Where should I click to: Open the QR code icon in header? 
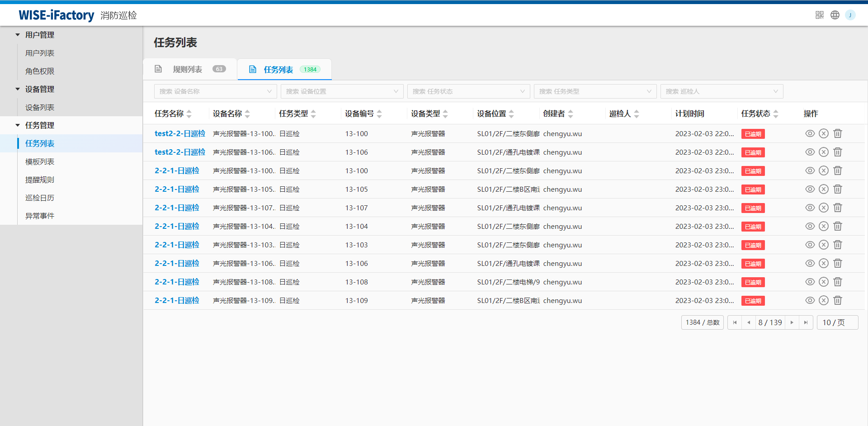pos(819,15)
